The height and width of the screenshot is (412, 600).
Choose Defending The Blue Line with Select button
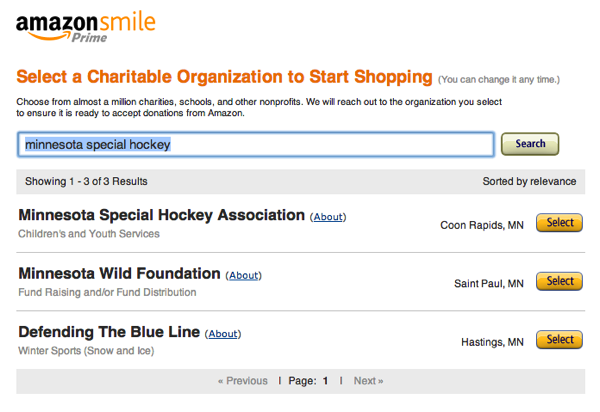click(560, 340)
